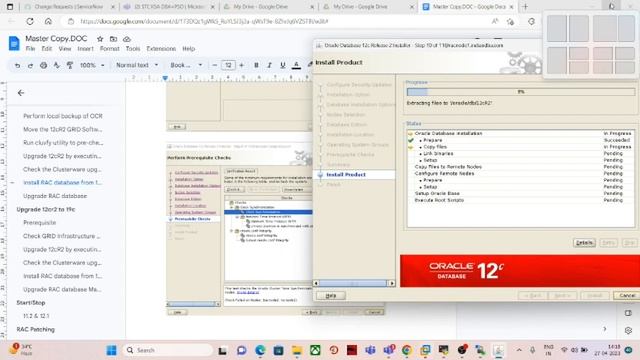Go to 'Prerequisite' outline entry

(40, 223)
